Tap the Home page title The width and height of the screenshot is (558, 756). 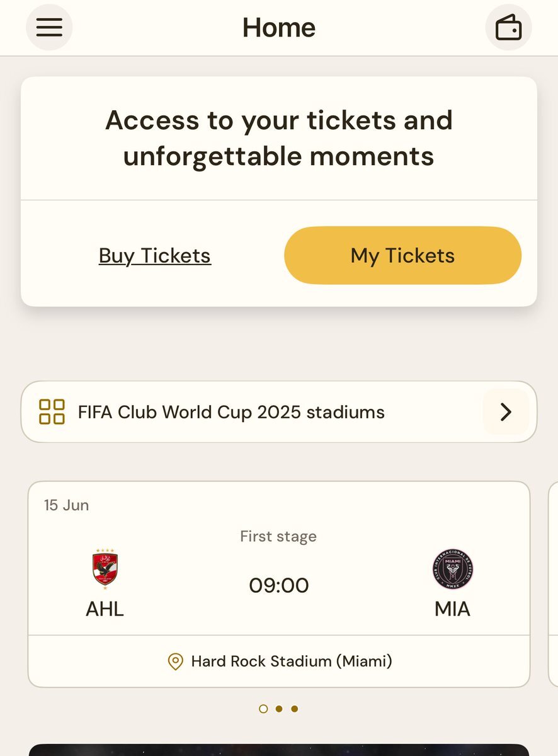[279, 27]
